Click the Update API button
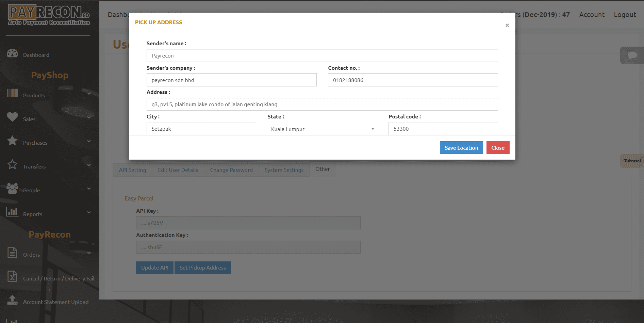This screenshot has width=644, height=323. (155, 268)
